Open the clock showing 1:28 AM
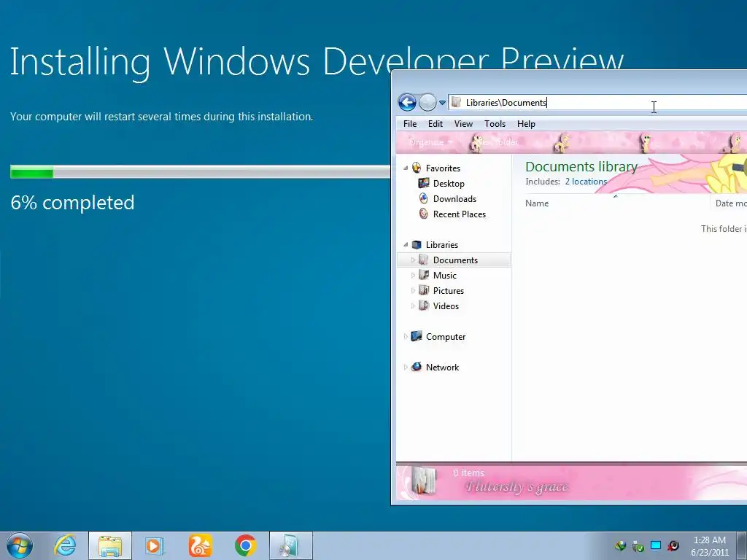Screen dimensions: 747x560 coord(710,546)
